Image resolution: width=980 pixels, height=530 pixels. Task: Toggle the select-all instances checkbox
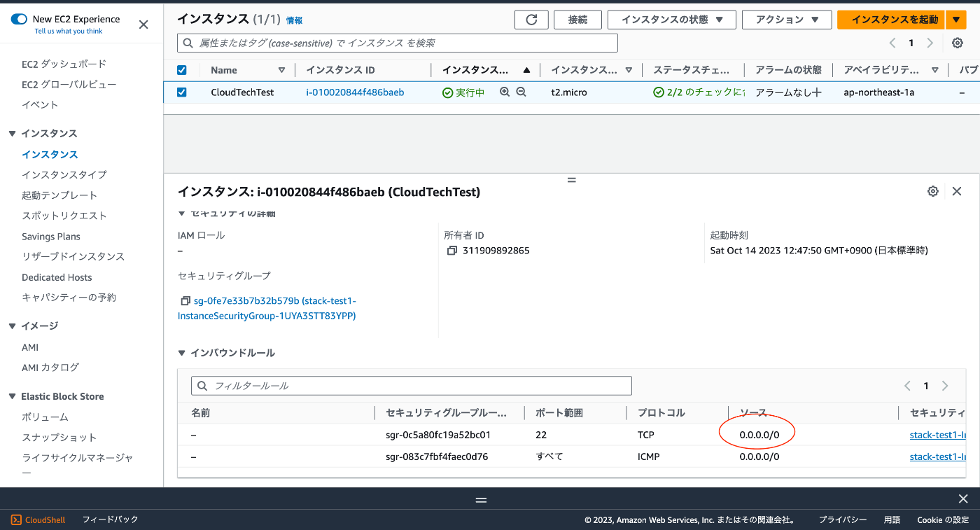[x=182, y=70]
